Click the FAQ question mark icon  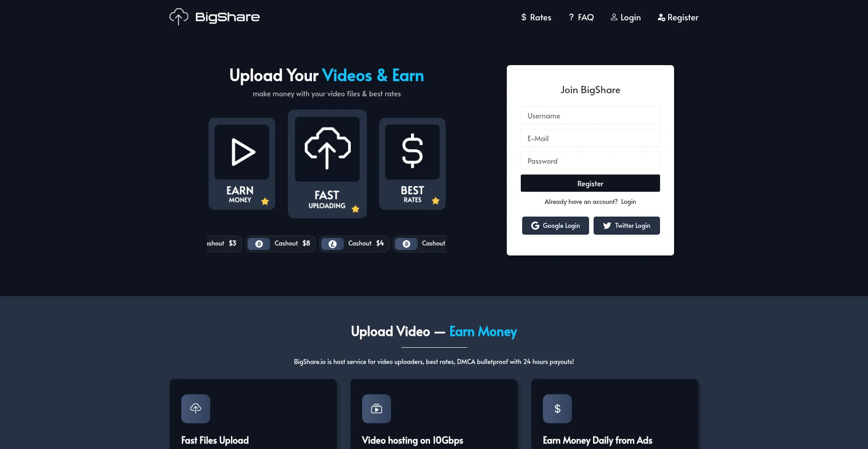pyautogui.click(x=571, y=17)
